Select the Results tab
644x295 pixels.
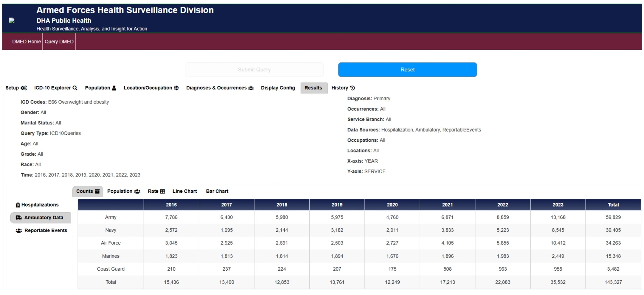313,88
